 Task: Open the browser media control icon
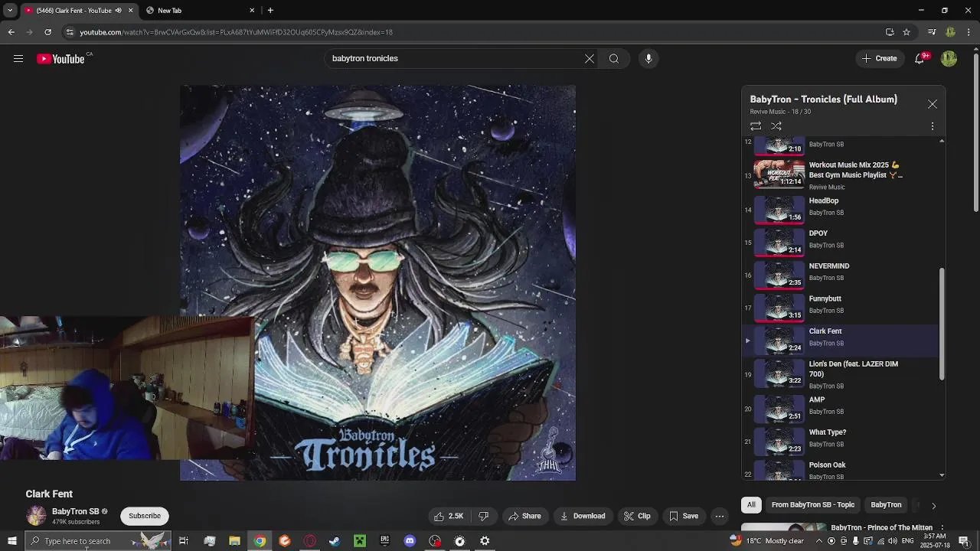pos(932,32)
